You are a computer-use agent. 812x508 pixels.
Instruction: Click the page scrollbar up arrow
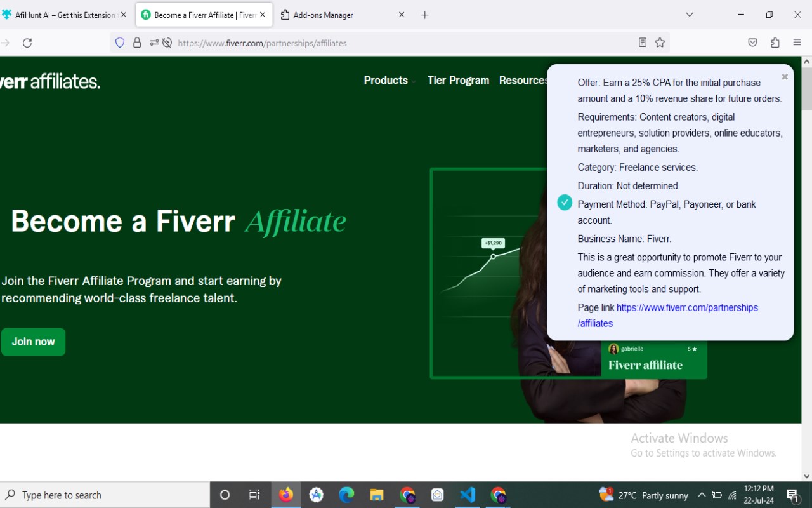point(806,62)
